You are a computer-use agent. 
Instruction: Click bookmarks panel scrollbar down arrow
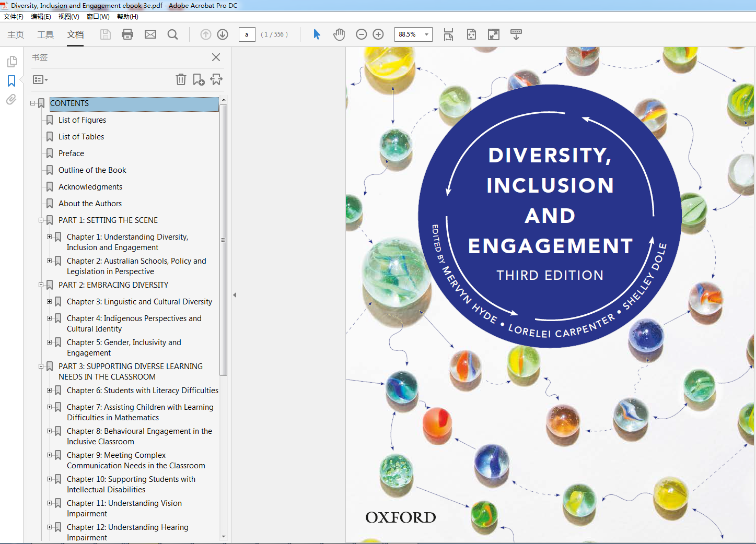(224, 536)
